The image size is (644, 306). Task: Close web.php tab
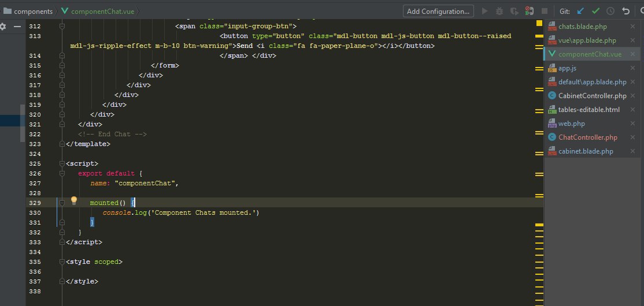coord(632,124)
